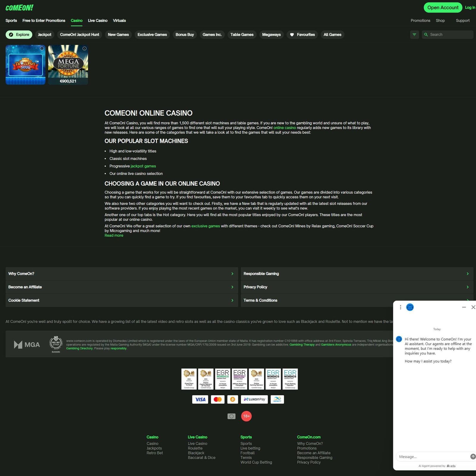The width and height of the screenshot is (476, 476).
Task: Open the Gamblers Anonymous link
Action: 336,345
